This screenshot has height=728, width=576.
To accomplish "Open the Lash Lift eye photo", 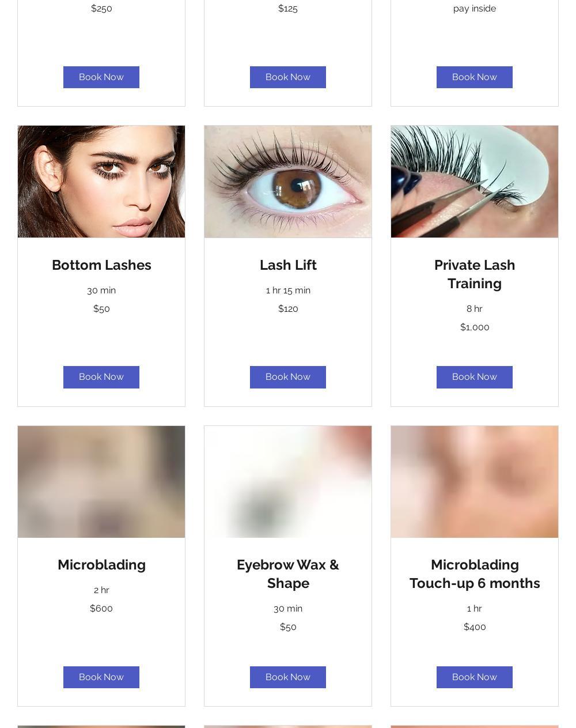I will (x=288, y=182).
